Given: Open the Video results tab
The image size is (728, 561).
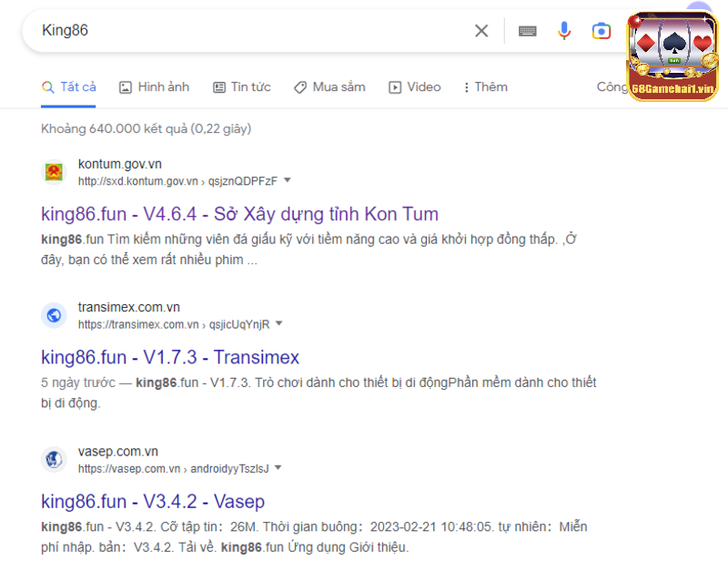Looking at the screenshot, I should (x=415, y=87).
